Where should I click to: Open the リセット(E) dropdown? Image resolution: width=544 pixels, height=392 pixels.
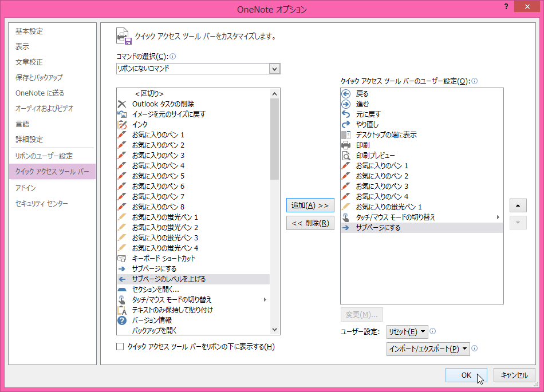click(407, 332)
